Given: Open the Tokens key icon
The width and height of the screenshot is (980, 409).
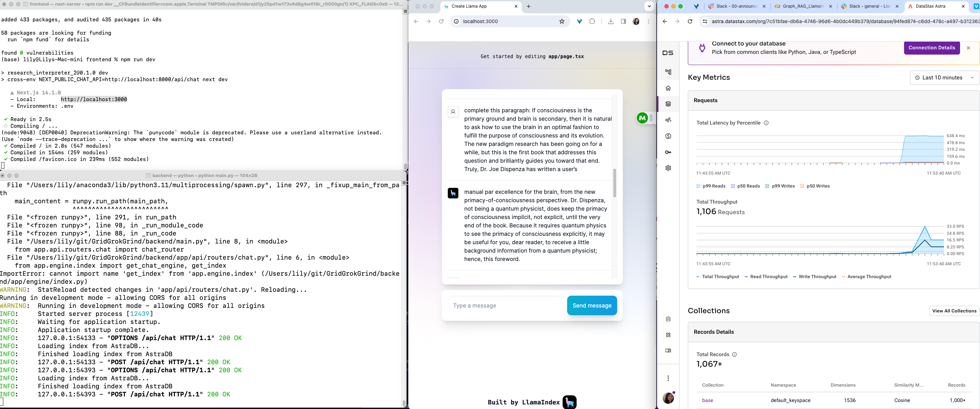Looking at the screenshot, I should click(x=668, y=152).
